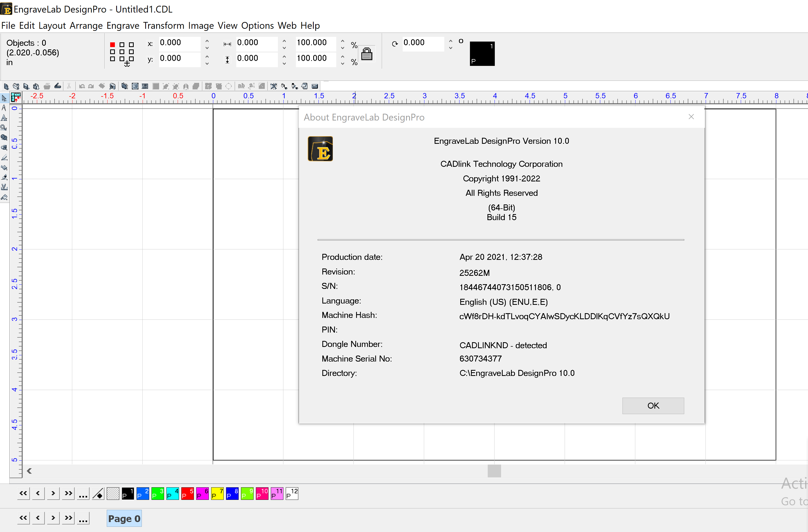Decrease vertical scale percent with down stepper
Viewport: 808px width, 532px height.
(x=343, y=64)
